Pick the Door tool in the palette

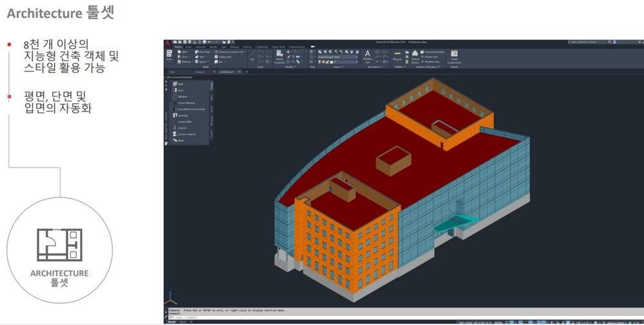pos(180,90)
